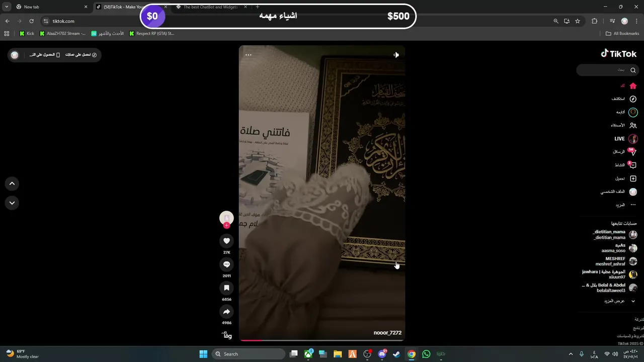Open the Friends icon in the TikTok sidebar
Screen dimensions: 644x362
pos(633,125)
